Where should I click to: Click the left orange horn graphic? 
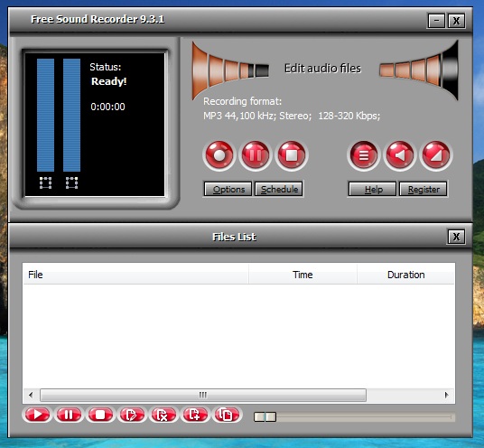coord(230,70)
